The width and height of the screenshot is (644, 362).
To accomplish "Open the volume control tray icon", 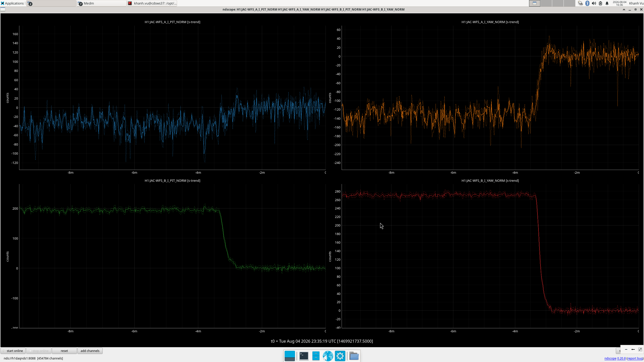I will point(594,3).
